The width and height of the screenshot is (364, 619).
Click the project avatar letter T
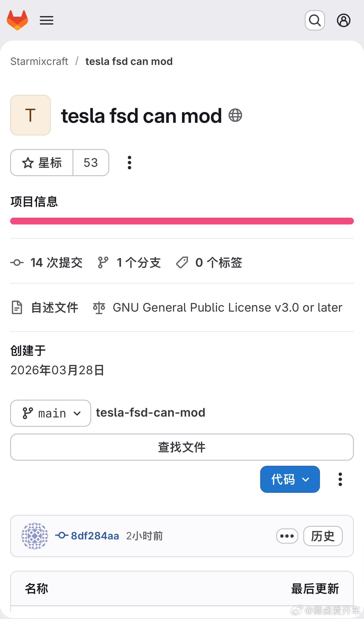point(30,115)
